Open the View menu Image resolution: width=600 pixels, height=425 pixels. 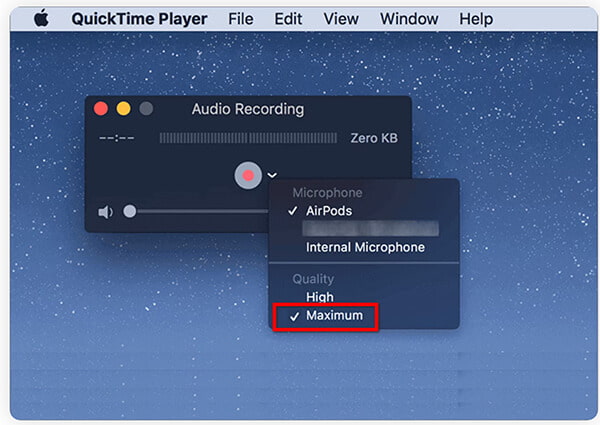(341, 19)
